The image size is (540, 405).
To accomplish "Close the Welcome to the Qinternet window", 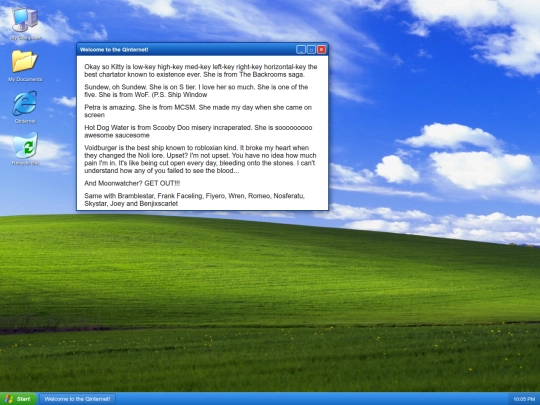I will [x=321, y=50].
